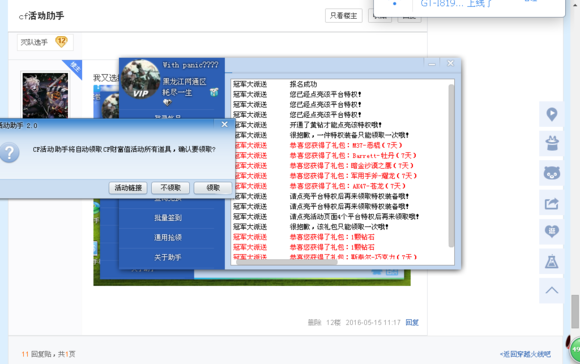Follow the 返回穿越火线吧 link
The height and width of the screenshot is (364, 580).
[x=526, y=354]
